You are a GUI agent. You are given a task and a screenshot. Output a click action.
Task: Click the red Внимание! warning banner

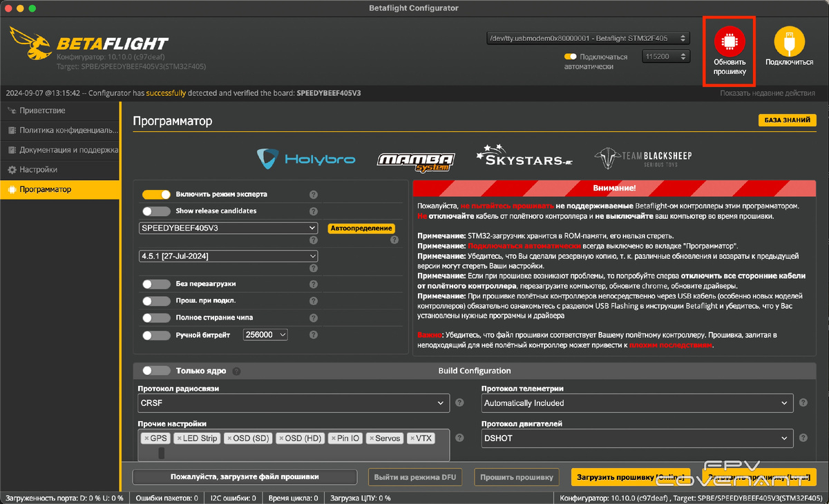tap(614, 188)
